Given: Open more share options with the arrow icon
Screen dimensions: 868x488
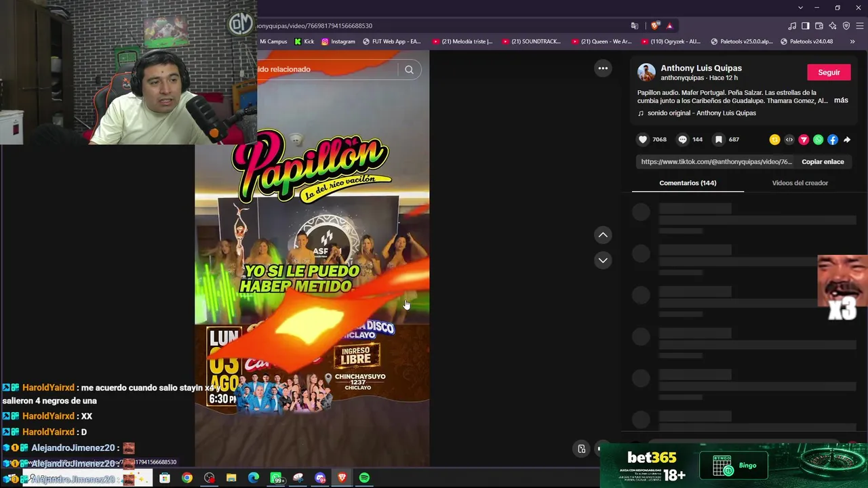Looking at the screenshot, I should pyautogui.click(x=847, y=140).
